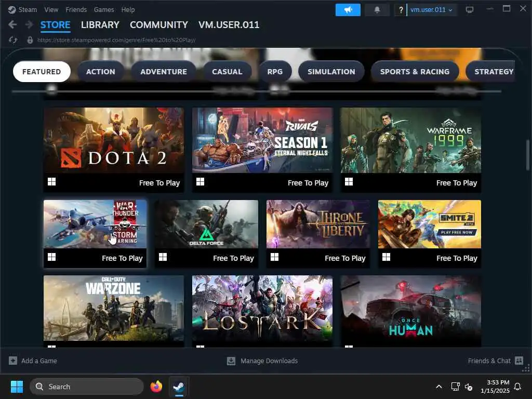Click the Windows taskbar Search box
Image resolution: width=532 pixels, height=399 pixels.
coord(87,387)
